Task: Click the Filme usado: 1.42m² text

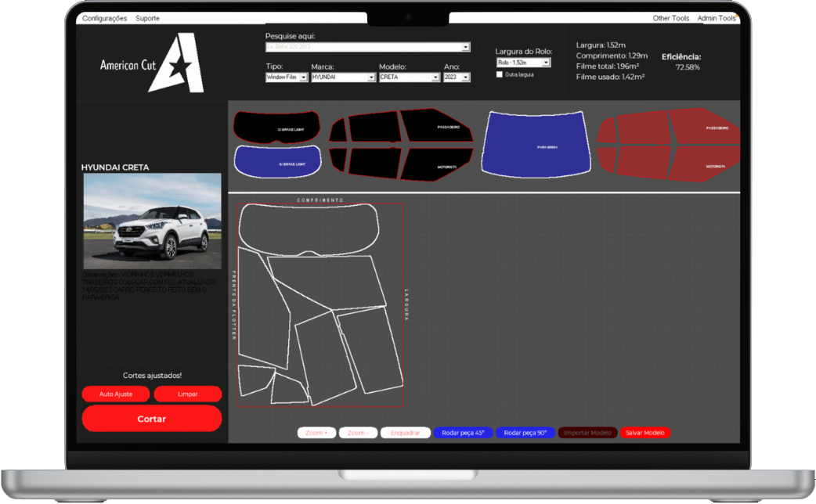Action: (610, 77)
